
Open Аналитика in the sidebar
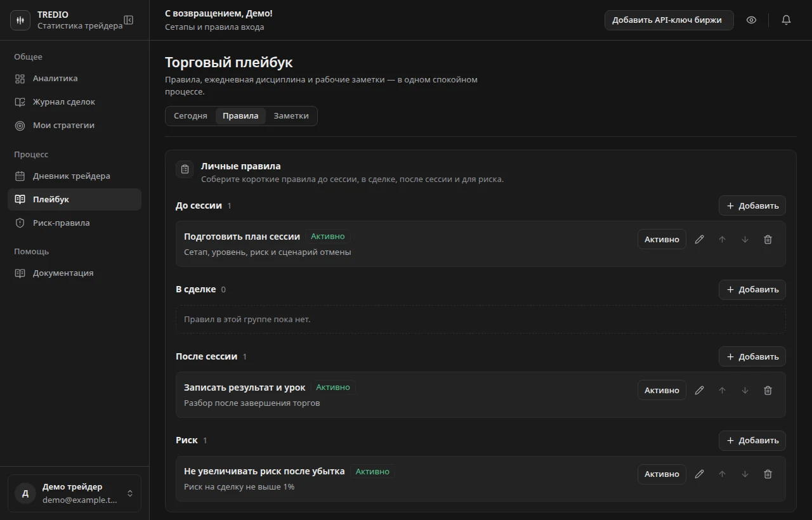(74, 79)
